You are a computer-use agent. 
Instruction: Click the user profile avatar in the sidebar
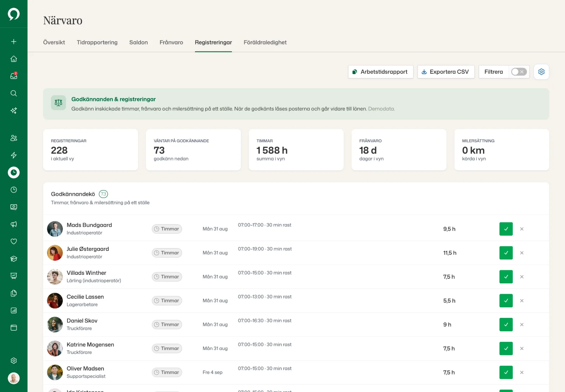[14, 378]
